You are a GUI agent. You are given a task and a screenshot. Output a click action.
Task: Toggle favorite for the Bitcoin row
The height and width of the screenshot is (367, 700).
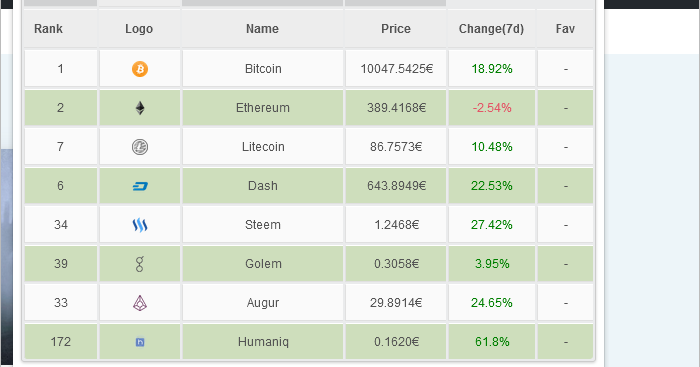point(566,69)
